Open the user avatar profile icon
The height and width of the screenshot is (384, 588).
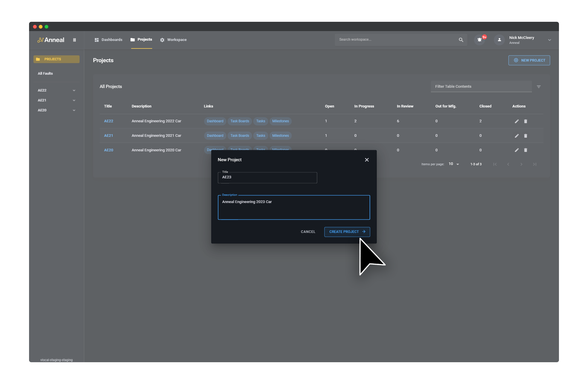[x=499, y=40]
